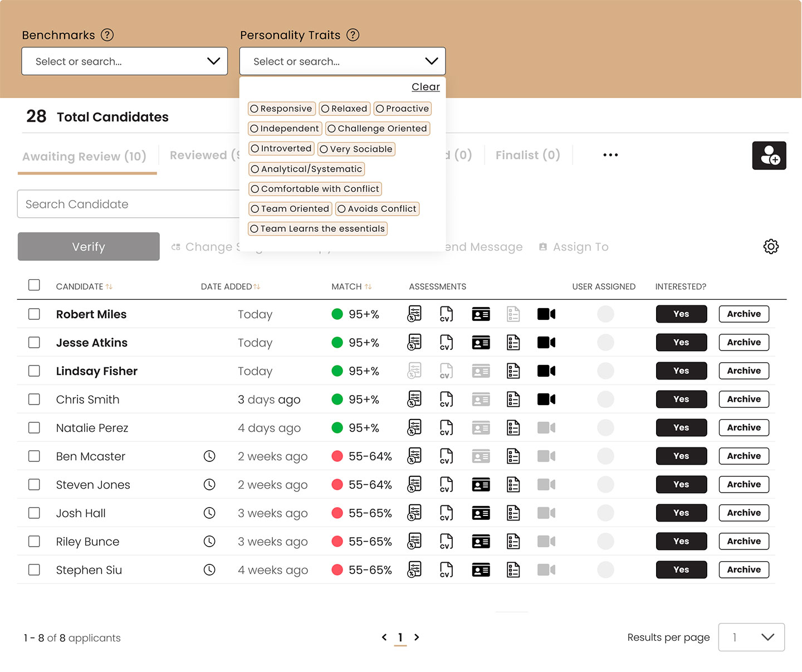Select Challenge Oriented trait option
This screenshot has width=802, height=672.
coord(378,129)
